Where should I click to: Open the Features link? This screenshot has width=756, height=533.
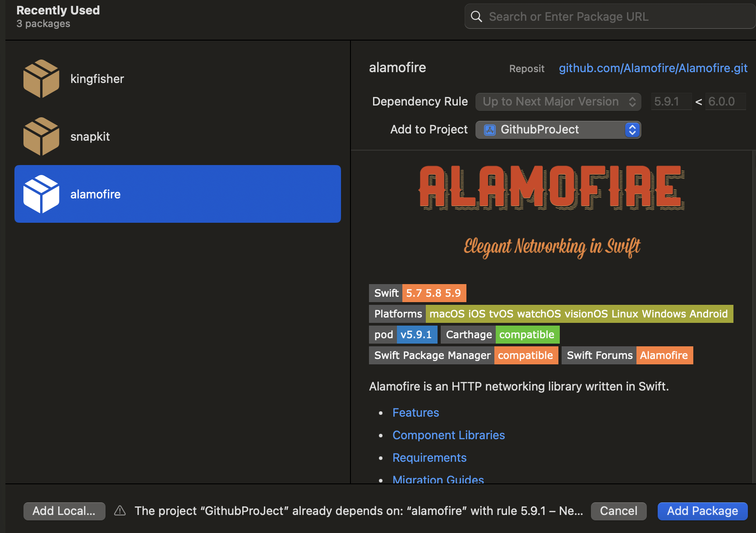point(415,413)
